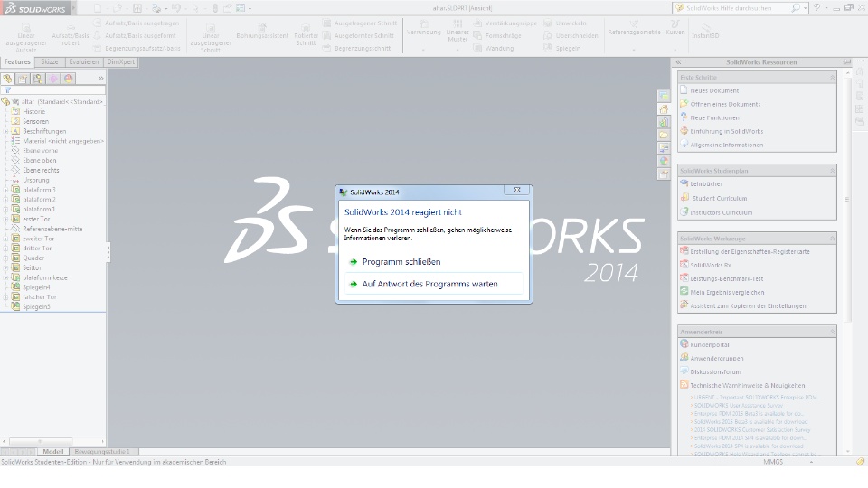The width and height of the screenshot is (868, 488).
Task: Select Aufsatz/Basis ausgetragen command
Action: coord(136,23)
